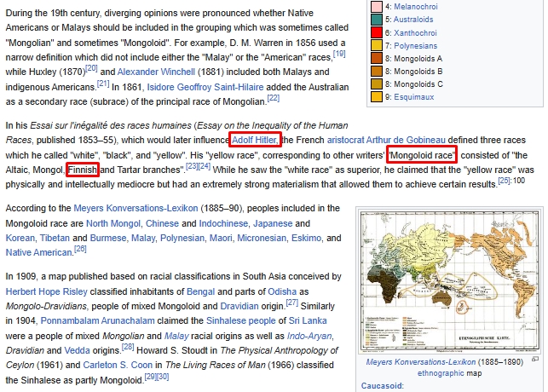Click the teal Australoids legend swatch
The width and height of the screenshot is (548, 392).
377,20
